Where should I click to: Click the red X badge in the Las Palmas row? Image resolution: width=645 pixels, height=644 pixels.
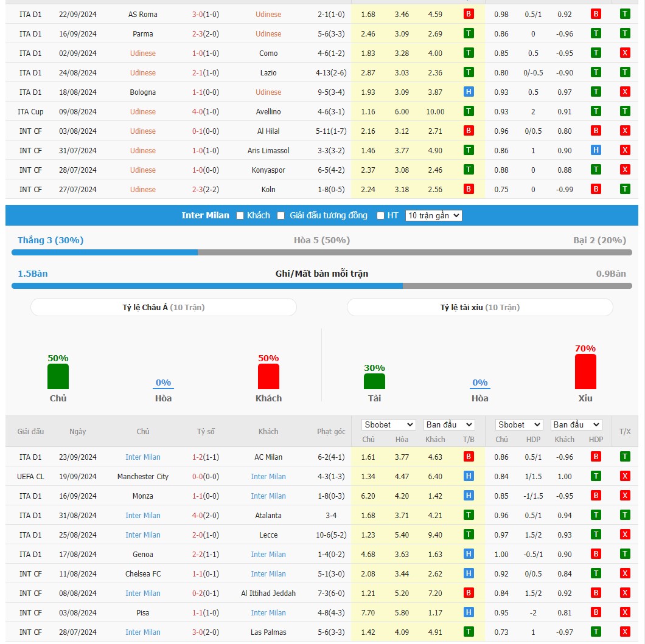pos(624,632)
